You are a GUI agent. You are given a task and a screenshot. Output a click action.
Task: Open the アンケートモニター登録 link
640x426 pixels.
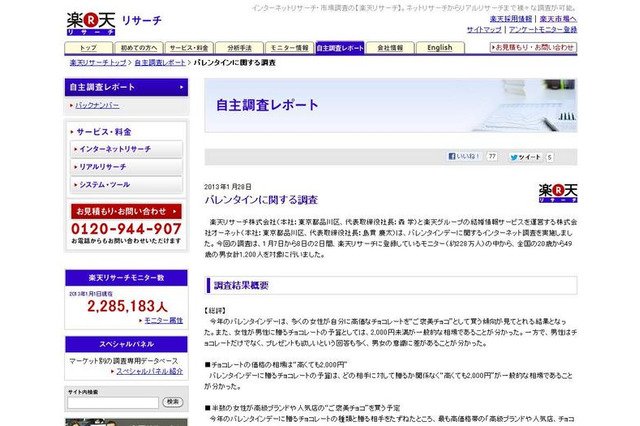(543, 29)
